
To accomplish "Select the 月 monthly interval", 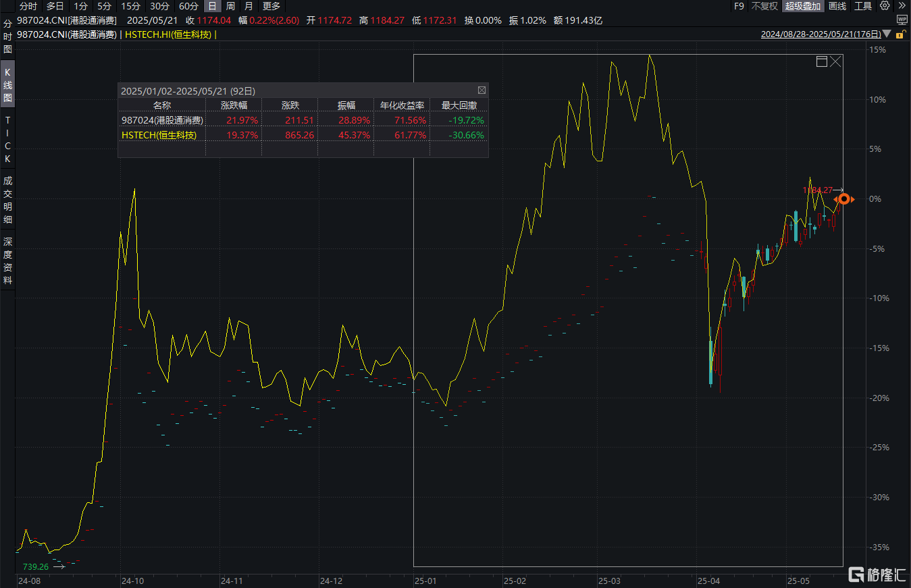I will coord(249,6).
